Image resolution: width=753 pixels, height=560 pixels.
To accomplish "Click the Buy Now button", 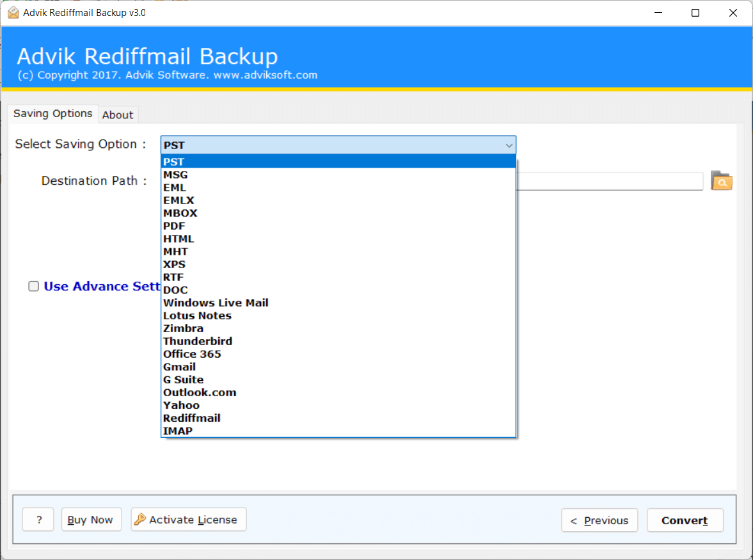I will click(x=91, y=519).
